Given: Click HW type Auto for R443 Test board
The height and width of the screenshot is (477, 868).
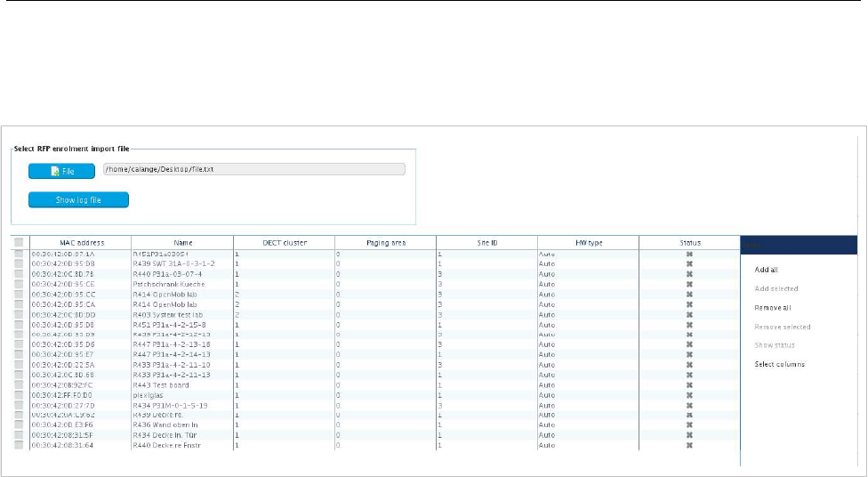Looking at the screenshot, I should 547,385.
